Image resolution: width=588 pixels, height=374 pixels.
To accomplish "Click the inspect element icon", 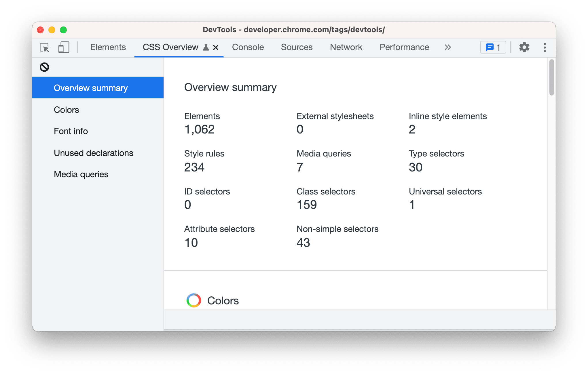I will pos(45,47).
